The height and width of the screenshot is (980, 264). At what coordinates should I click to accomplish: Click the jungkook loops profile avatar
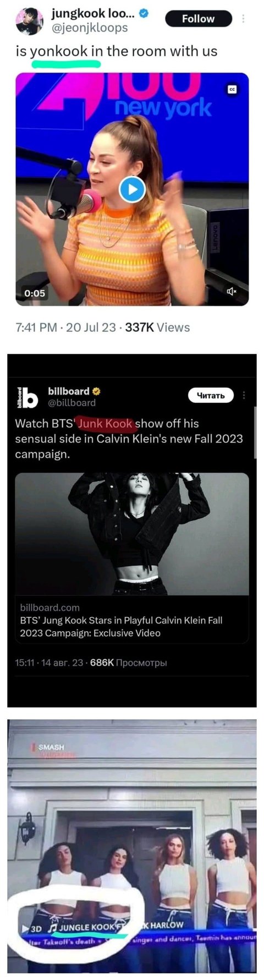coord(29,21)
